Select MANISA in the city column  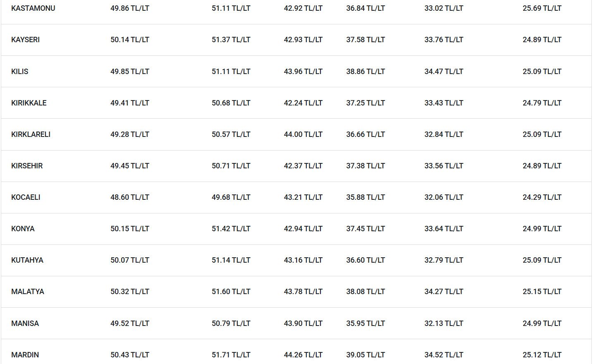[x=25, y=323]
